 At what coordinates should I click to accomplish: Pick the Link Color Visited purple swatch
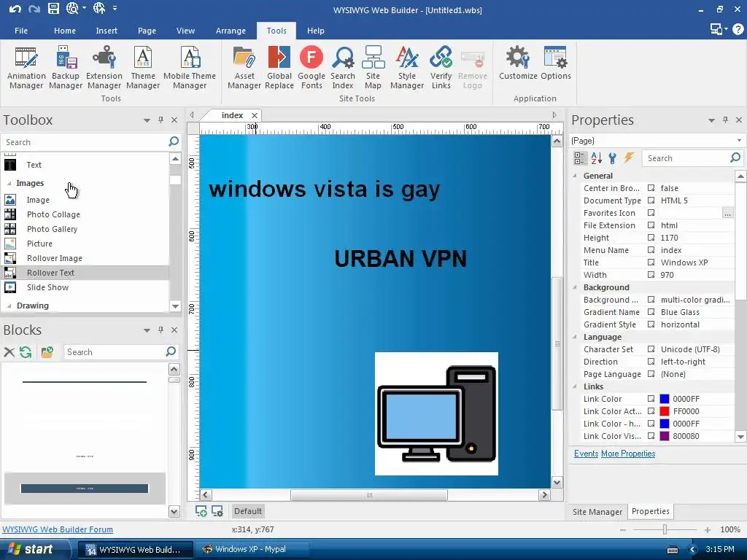pyautogui.click(x=665, y=436)
